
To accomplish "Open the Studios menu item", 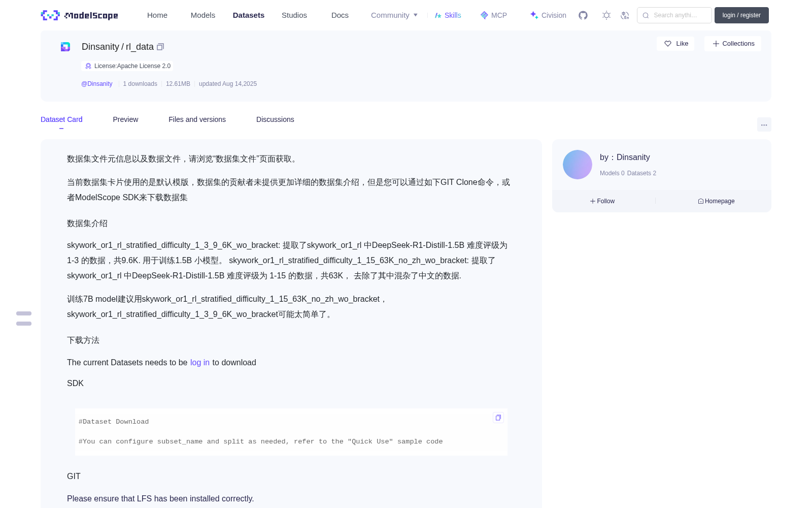I will coord(294,15).
